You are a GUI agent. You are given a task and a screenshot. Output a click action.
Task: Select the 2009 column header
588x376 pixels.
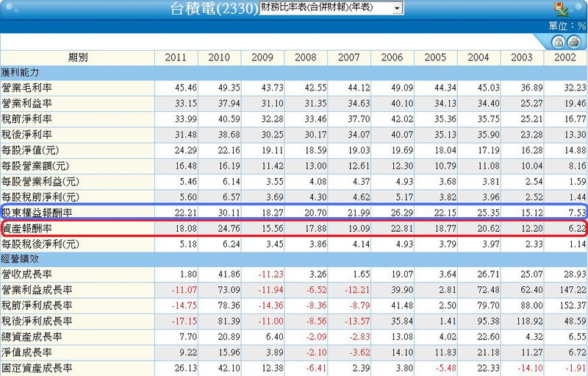point(262,58)
